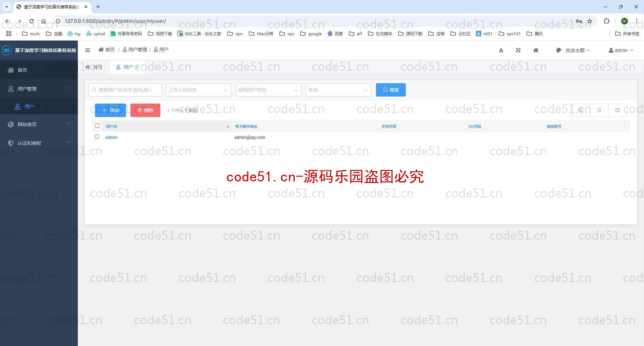Toggle the table search icon button

581,110
